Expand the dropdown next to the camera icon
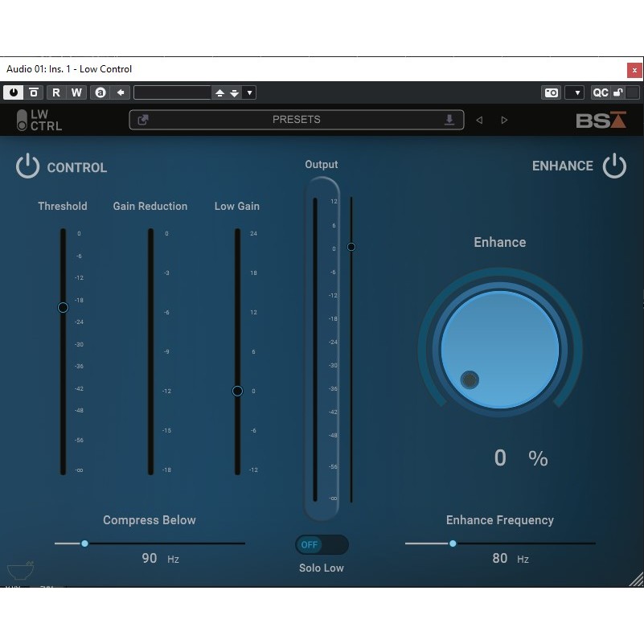The width and height of the screenshot is (644, 644). click(x=574, y=92)
